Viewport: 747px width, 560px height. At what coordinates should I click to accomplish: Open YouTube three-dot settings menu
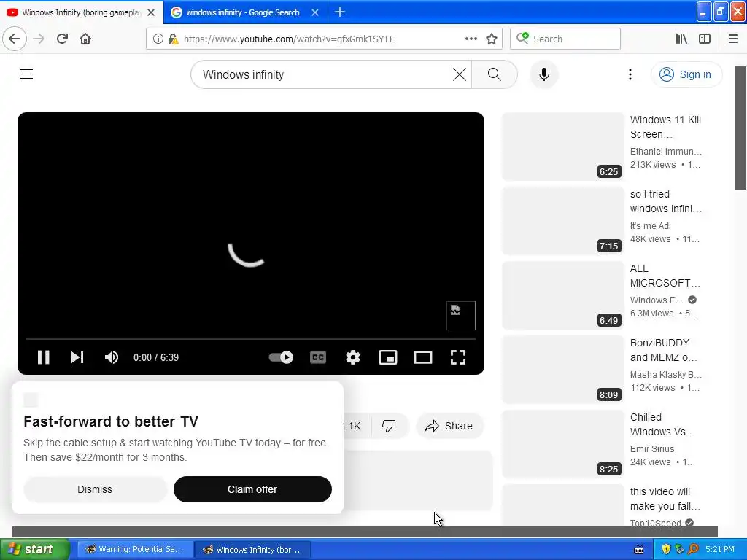(x=630, y=74)
